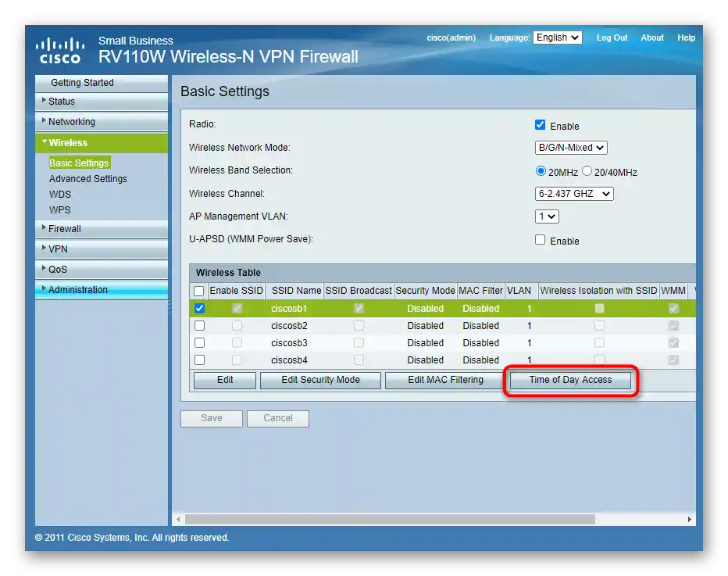Select 20/40MHz band radio button
The width and height of the screenshot is (728, 576).
[587, 171]
